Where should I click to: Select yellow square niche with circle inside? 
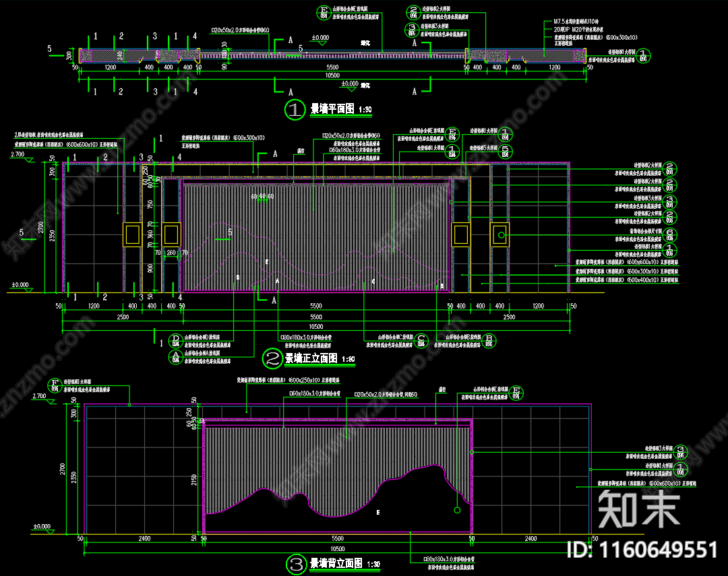click(500, 234)
